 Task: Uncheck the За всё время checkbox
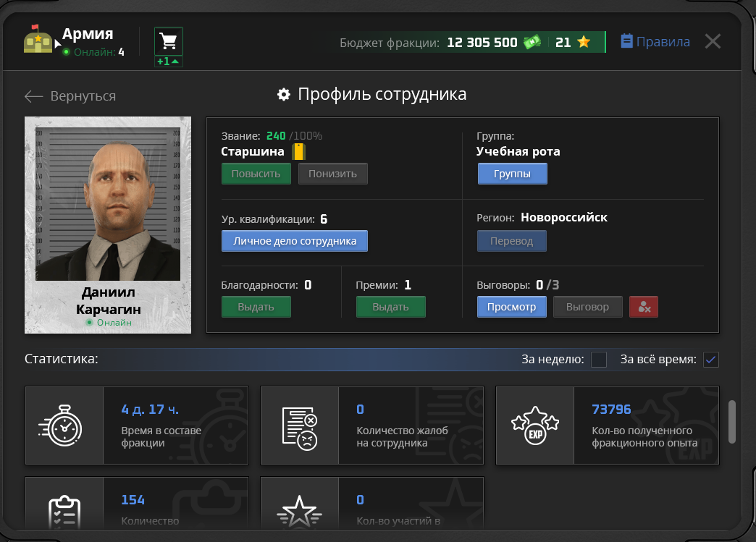tap(710, 360)
